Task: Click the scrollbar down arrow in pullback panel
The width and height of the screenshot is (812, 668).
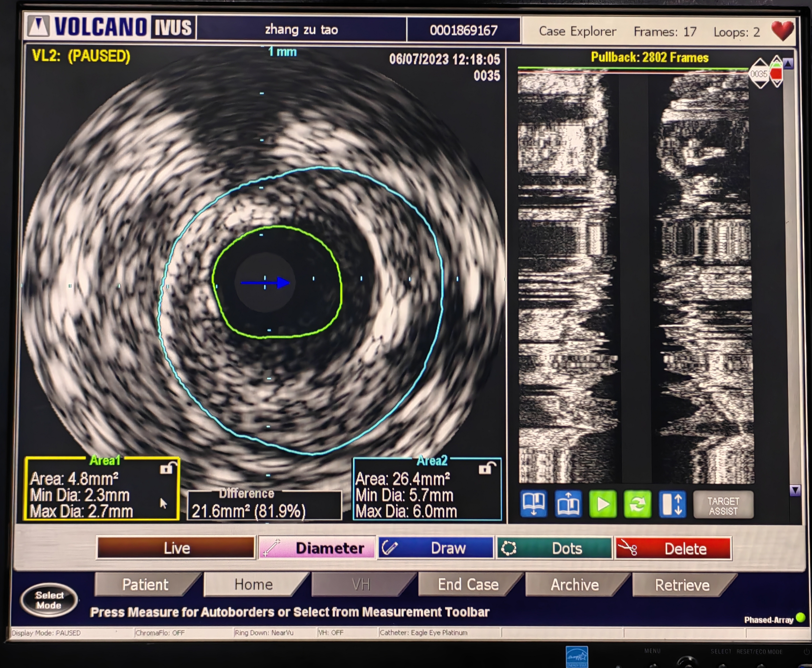Action: (795, 490)
